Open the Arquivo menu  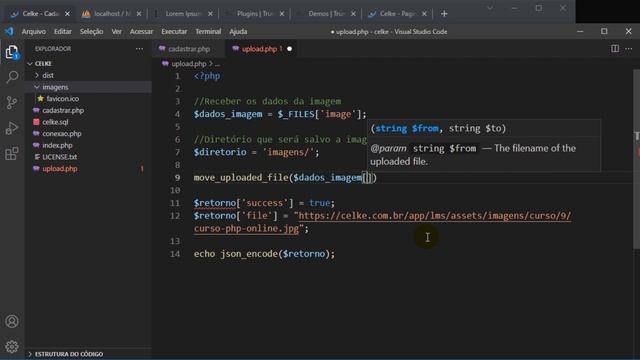[33, 31]
